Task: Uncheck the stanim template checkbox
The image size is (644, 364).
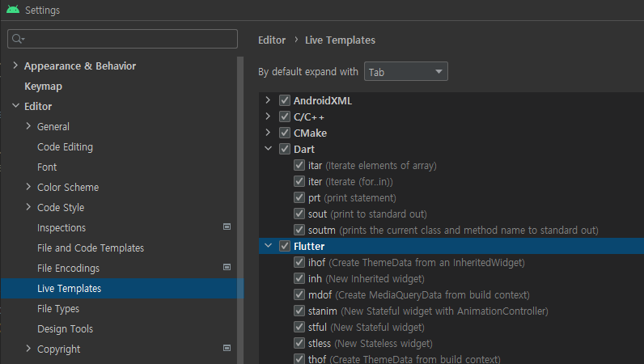Action: (x=299, y=311)
